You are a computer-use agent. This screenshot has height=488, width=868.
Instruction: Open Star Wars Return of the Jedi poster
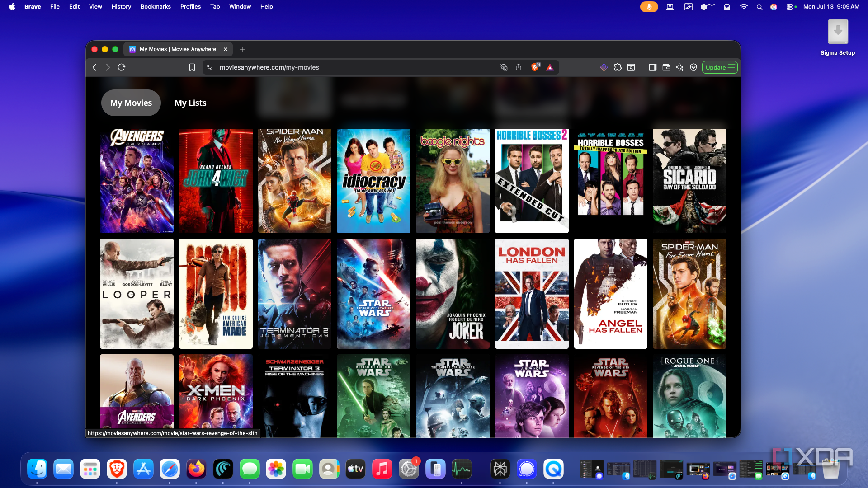(x=373, y=396)
